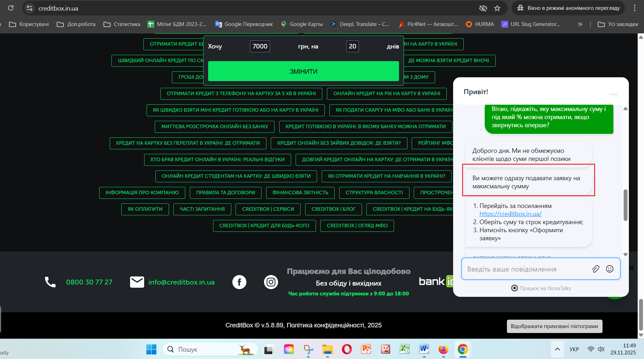
Task: Show more bookmarks with the double chevron
Action: tap(580, 24)
